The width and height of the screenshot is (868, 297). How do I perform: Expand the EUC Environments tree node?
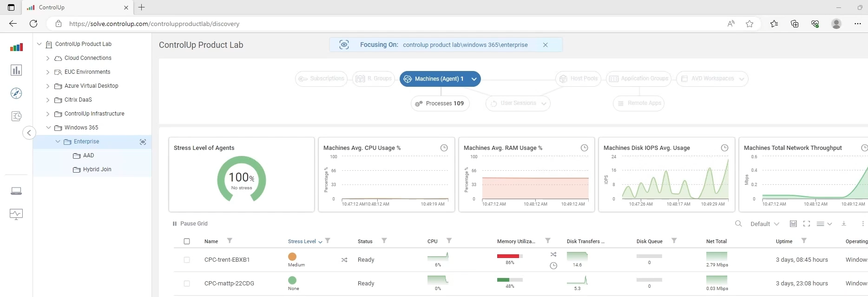click(x=48, y=72)
